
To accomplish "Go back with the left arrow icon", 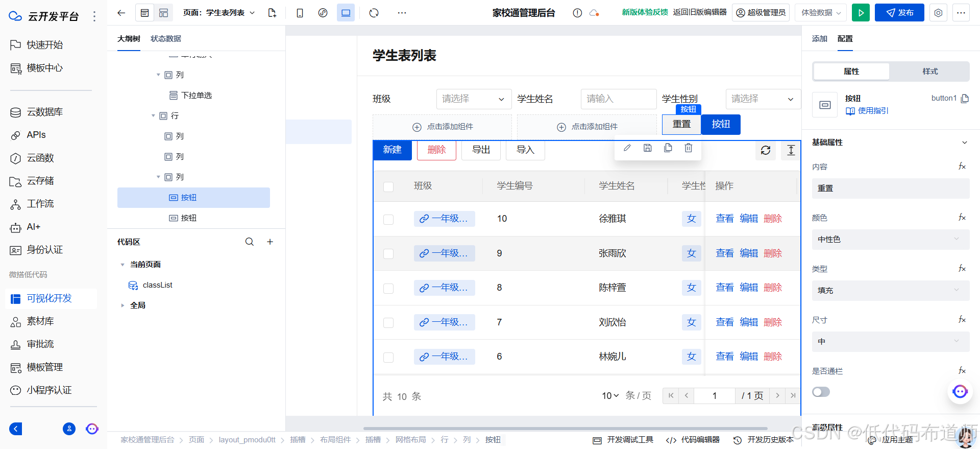I will coord(121,13).
